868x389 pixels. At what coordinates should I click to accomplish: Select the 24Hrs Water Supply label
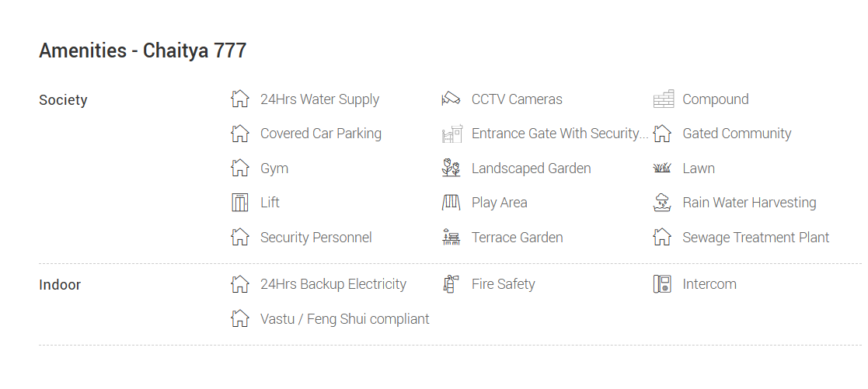319,99
